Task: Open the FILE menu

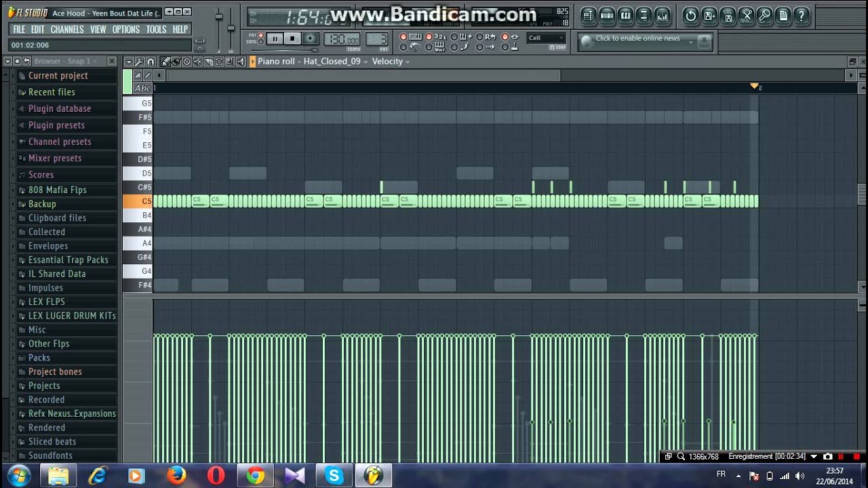Action: (19, 29)
